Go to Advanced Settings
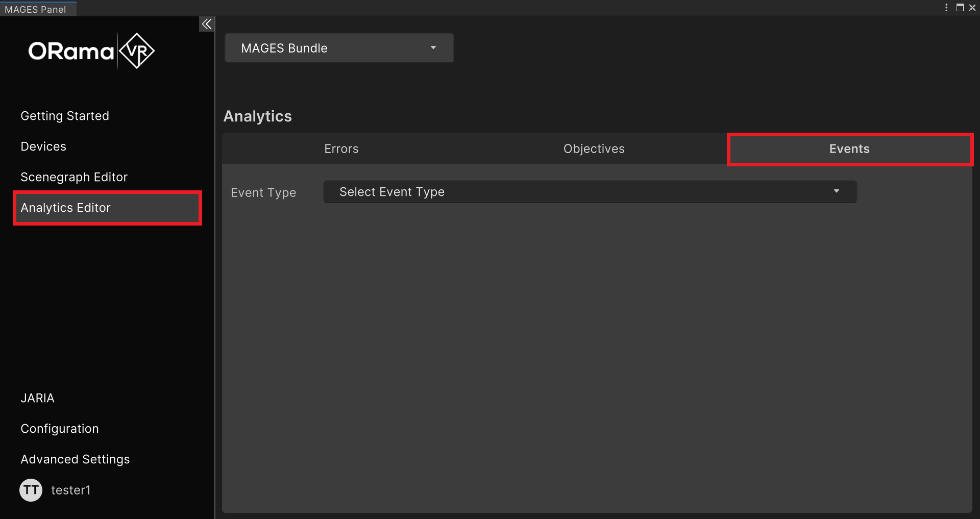 (x=75, y=459)
